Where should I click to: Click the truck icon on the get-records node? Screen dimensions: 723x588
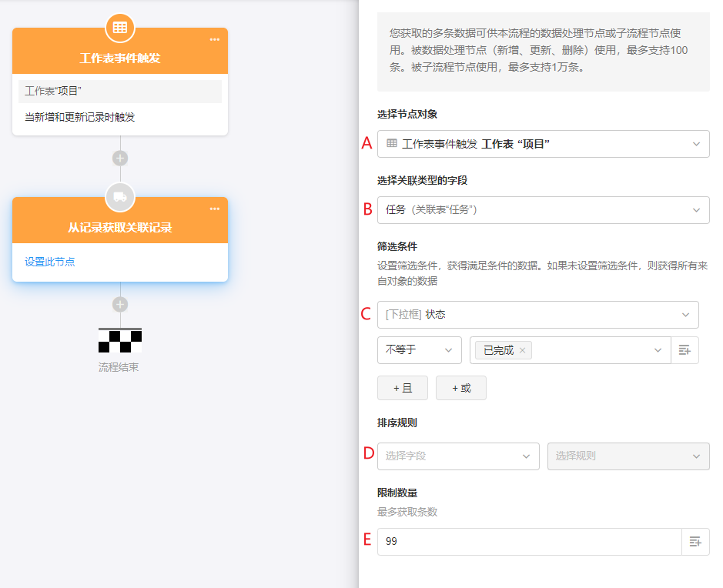tap(120, 197)
